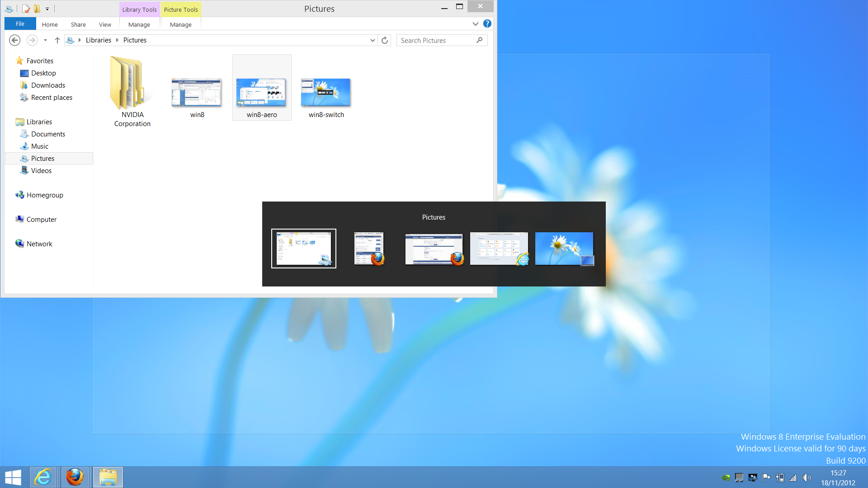The image size is (868, 488).
Task: Go up one level with Up arrow
Action: [57, 40]
